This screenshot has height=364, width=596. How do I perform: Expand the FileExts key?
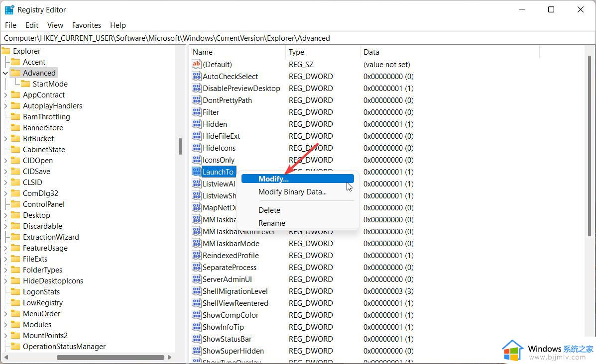click(5, 259)
